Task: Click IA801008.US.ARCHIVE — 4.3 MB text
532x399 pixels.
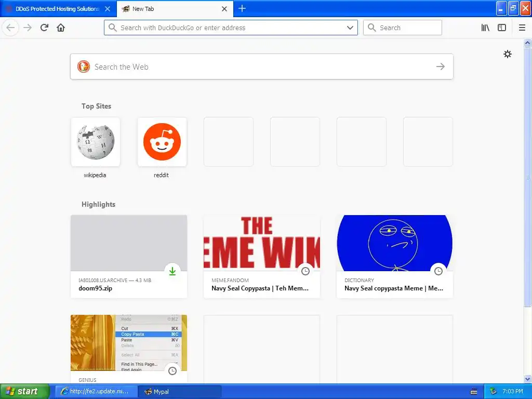Action: [115, 280]
